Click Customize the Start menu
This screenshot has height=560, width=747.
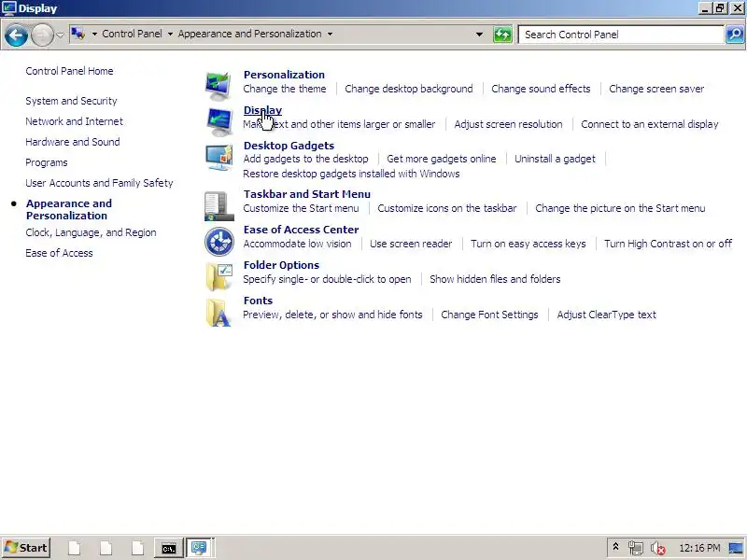[x=301, y=208]
